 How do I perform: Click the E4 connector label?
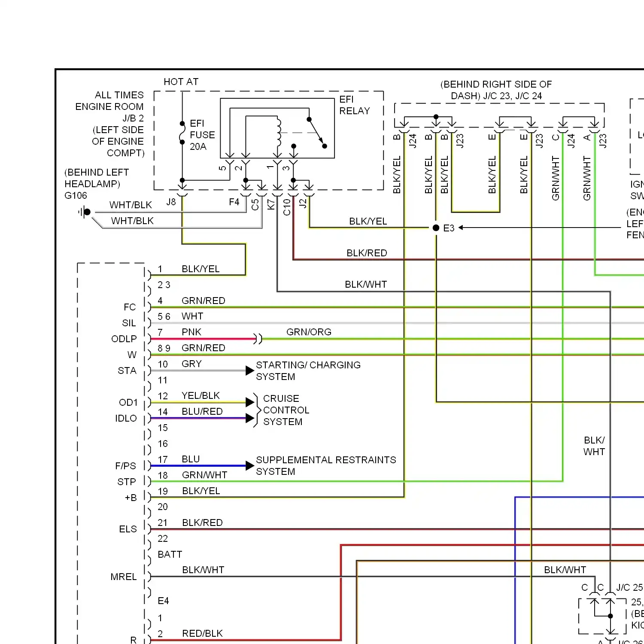[163, 601]
